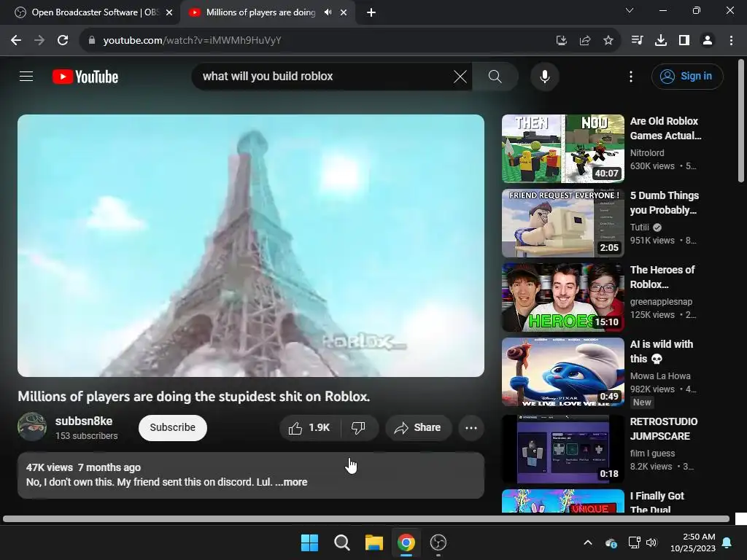
Task: Open AI is wild with this thumbnail
Action: click(x=562, y=372)
